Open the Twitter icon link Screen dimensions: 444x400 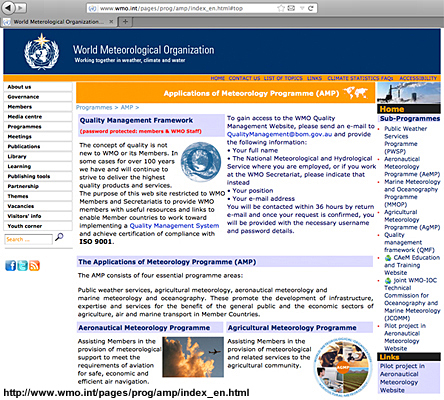coord(22,265)
